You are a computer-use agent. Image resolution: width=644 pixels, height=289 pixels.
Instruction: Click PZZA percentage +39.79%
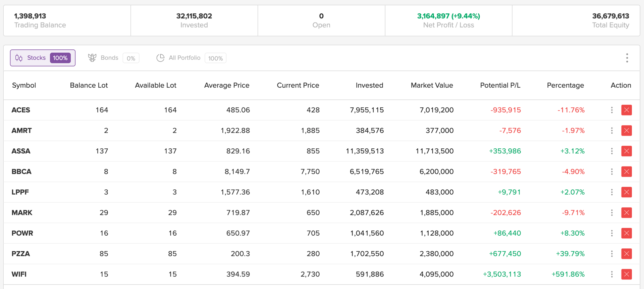pos(570,254)
